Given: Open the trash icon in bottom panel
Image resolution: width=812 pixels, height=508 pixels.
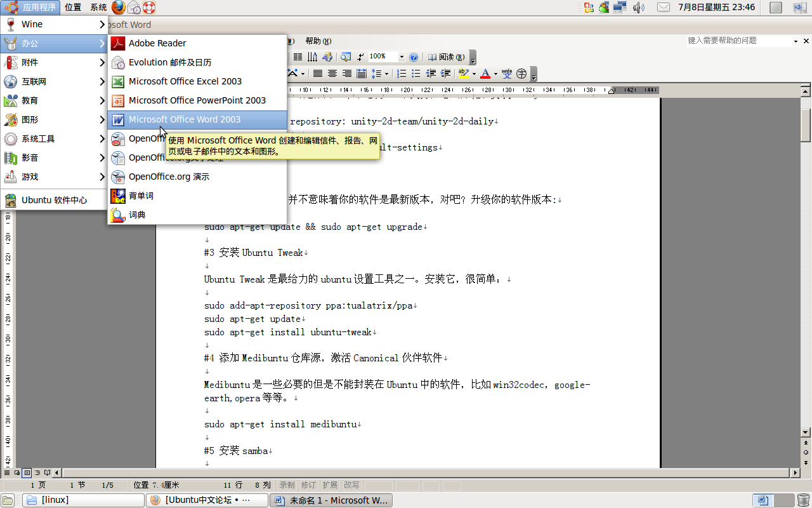Looking at the screenshot, I should [803, 500].
